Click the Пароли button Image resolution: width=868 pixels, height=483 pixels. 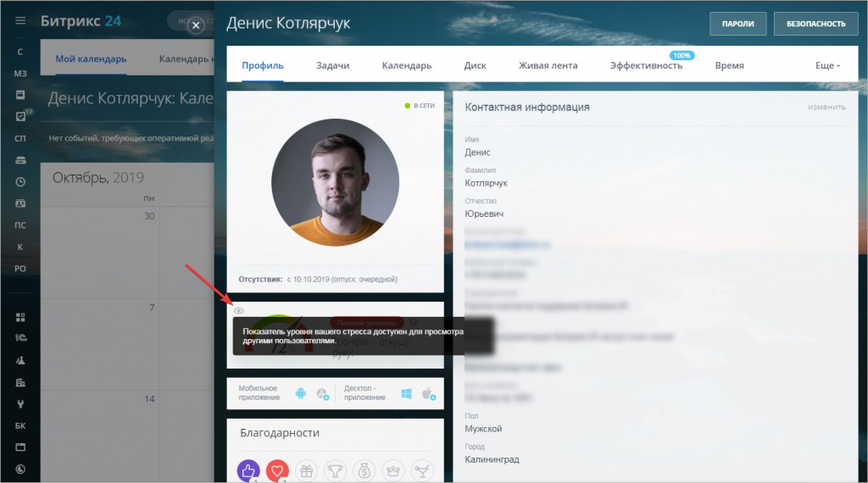(737, 24)
